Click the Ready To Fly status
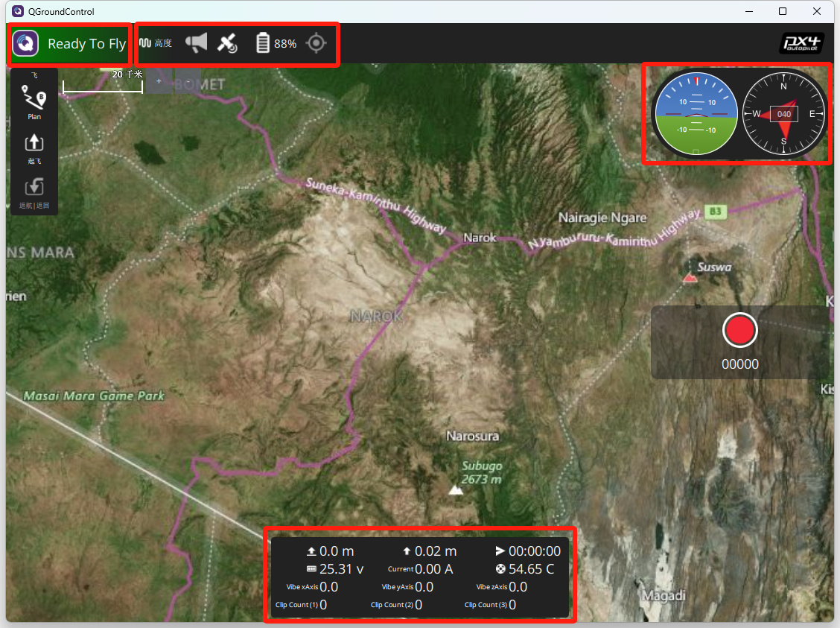This screenshot has height=628, width=840. click(87, 43)
